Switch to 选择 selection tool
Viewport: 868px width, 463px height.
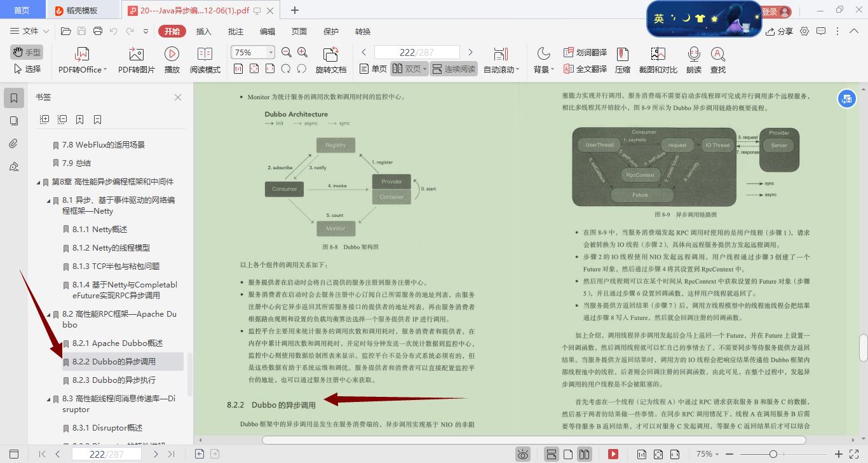[27, 69]
